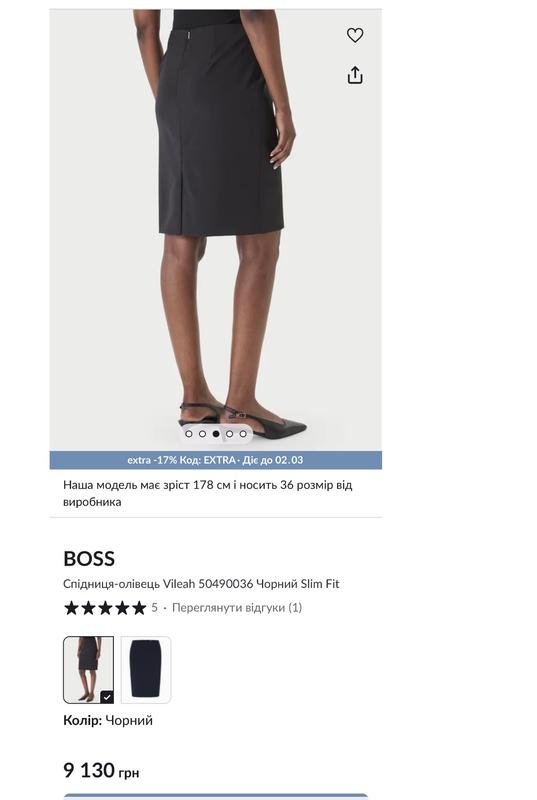
Task: Click the product title Спідниця-олівець Vileah
Action: tap(201, 584)
